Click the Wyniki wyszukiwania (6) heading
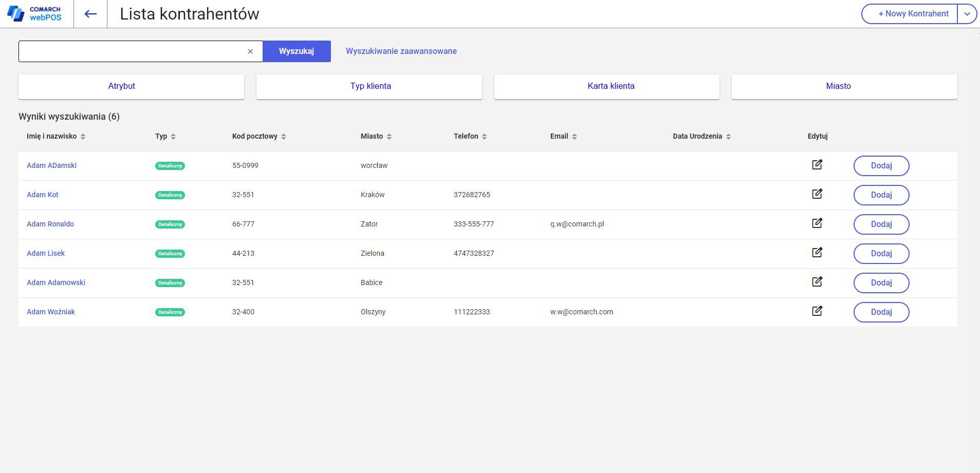This screenshot has width=980, height=473. click(69, 117)
